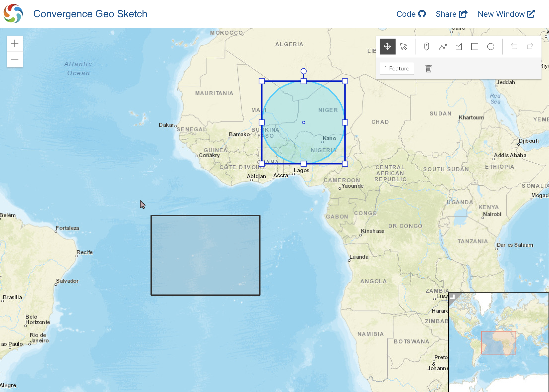Viewport: 549px width, 392px height.
Task: Open the Code GitHub link
Action: point(411,14)
